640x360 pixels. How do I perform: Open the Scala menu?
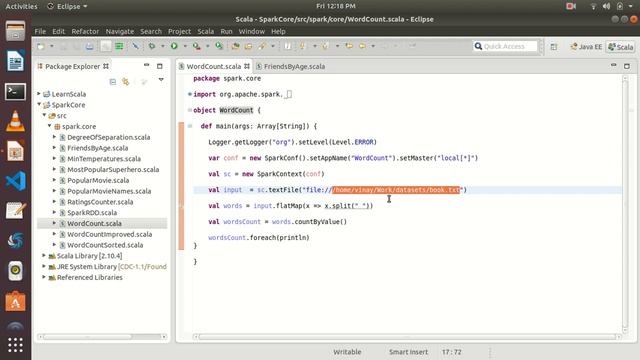click(x=205, y=31)
